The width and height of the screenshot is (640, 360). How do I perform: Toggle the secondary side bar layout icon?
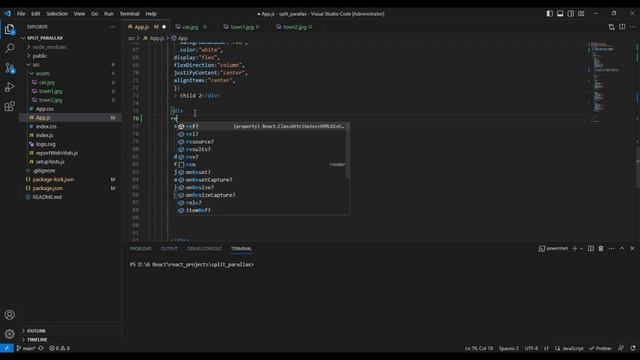[x=571, y=13]
